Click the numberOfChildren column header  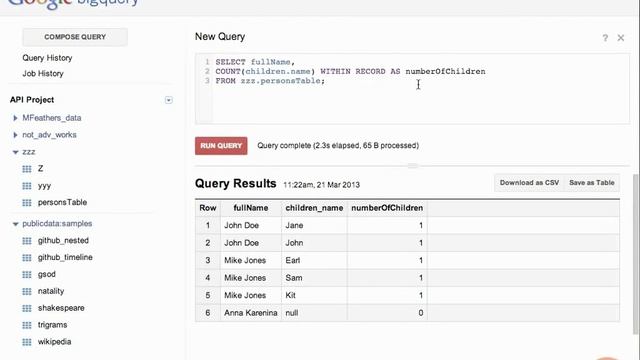click(387, 208)
